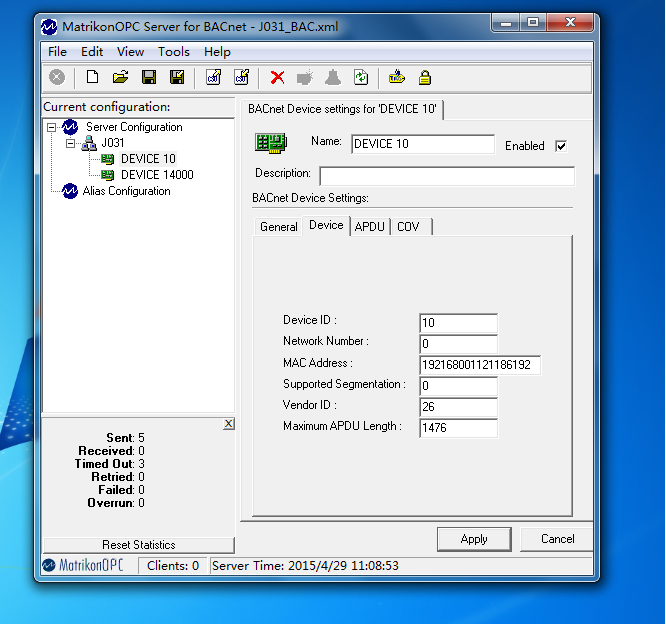Open an existing configuration file
The width and height of the screenshot is (666, 624).
point(120,77)
